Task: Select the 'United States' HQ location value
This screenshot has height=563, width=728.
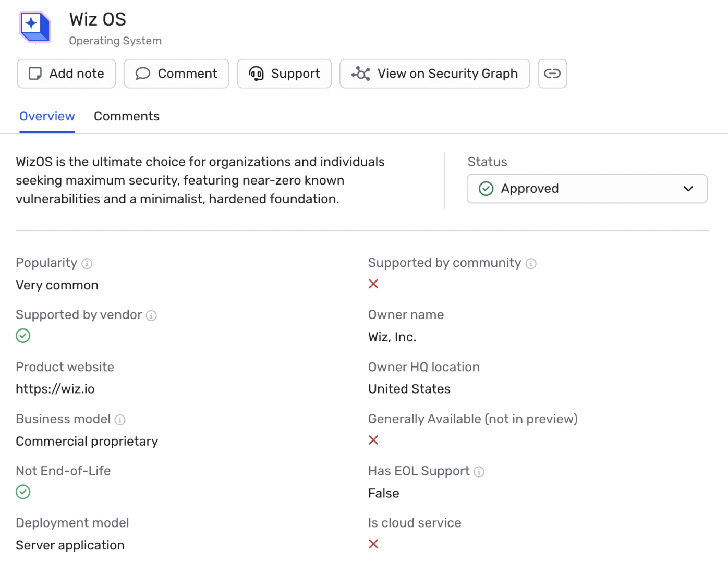Action: 409,389
